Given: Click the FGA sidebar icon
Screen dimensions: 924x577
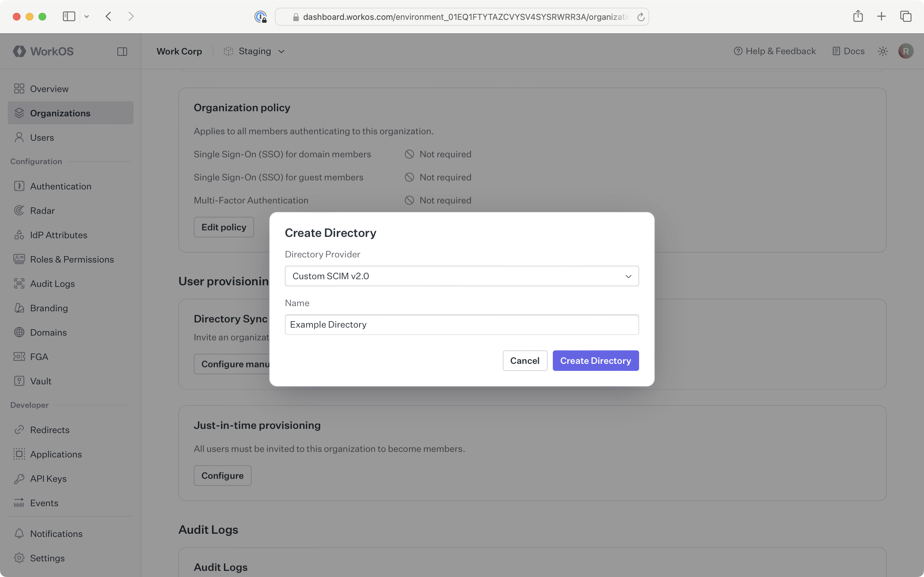Looking at the screenshot, I should pos(20,356).
